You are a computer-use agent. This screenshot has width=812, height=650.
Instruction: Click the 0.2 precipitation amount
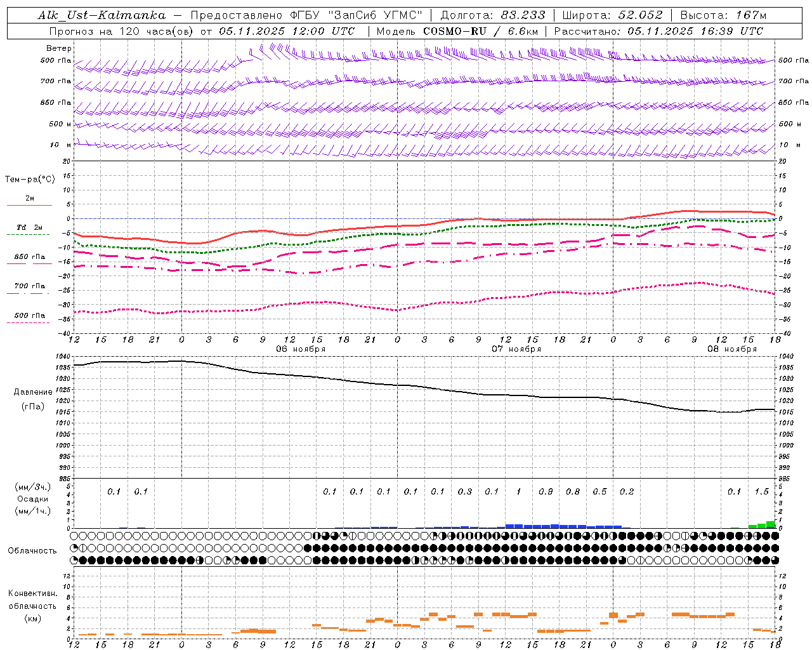tap(627, 492)
